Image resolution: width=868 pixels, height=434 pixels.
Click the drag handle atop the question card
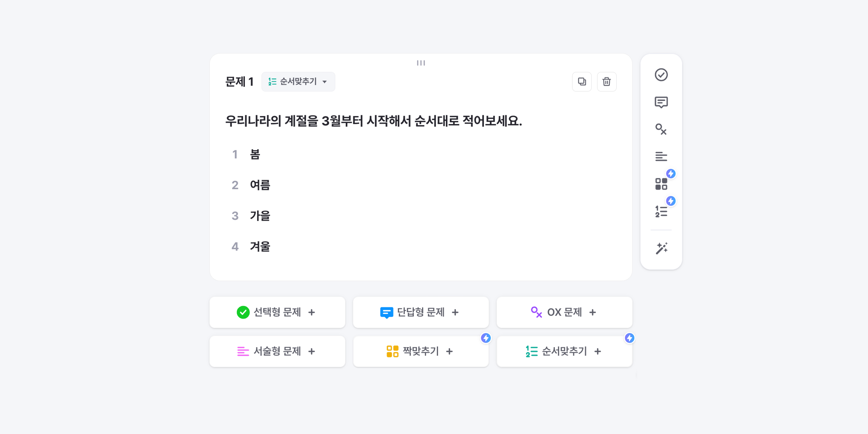[421, 63]
